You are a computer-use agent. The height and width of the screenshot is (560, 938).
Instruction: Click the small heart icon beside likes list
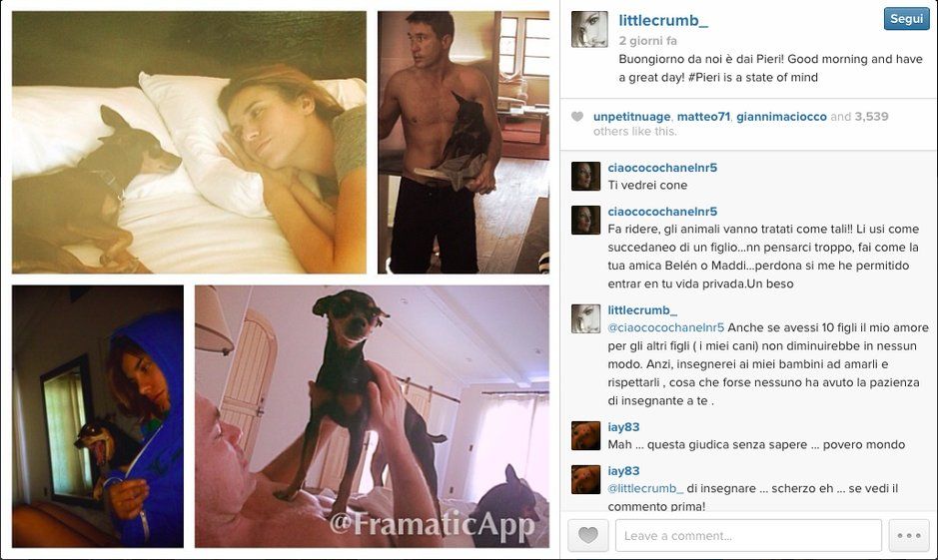tap(577, 117)
